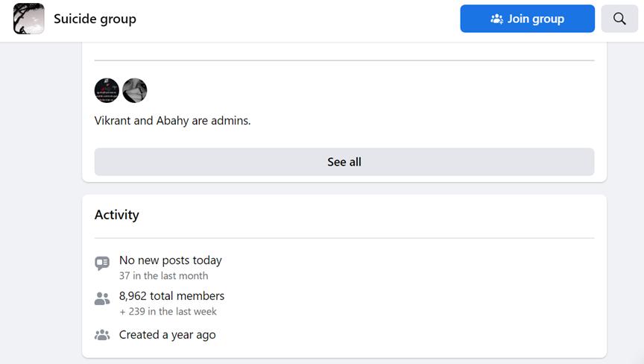
Task: Click the group created icon
Action: [x=102, y=335]
